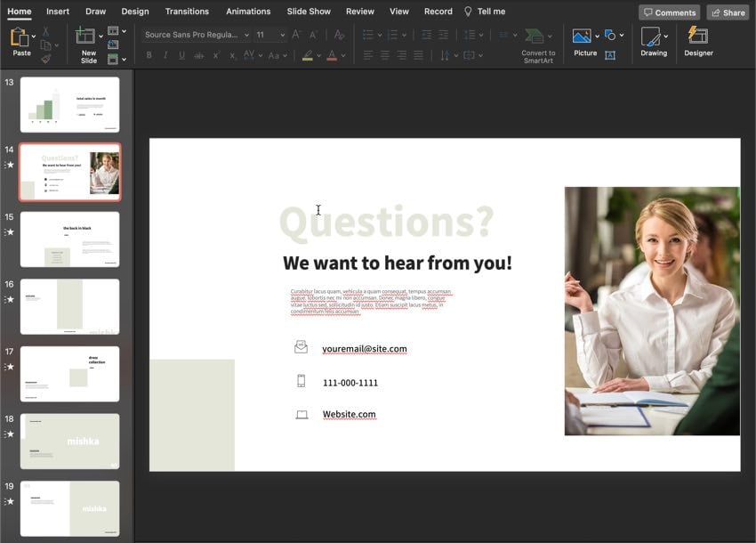Viewport: 756px width, 543px height.
Task: Expand the font size dropdown
Action: click(x=282, y=35)
